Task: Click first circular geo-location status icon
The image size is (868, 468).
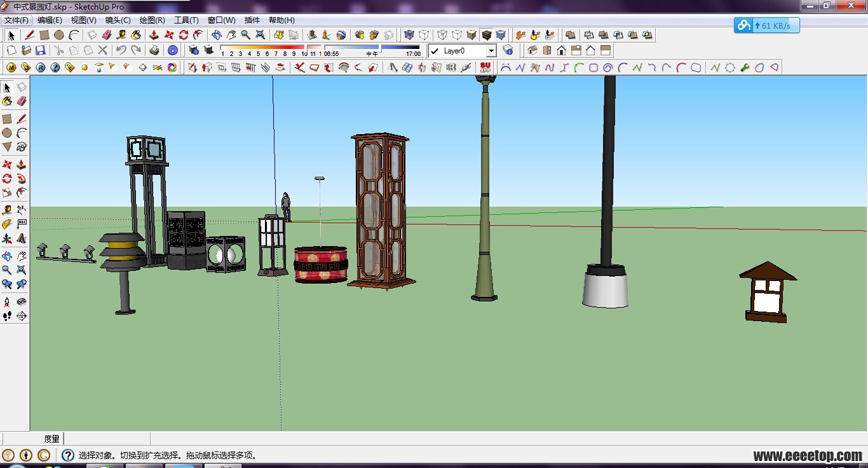Action: [8, 455]
